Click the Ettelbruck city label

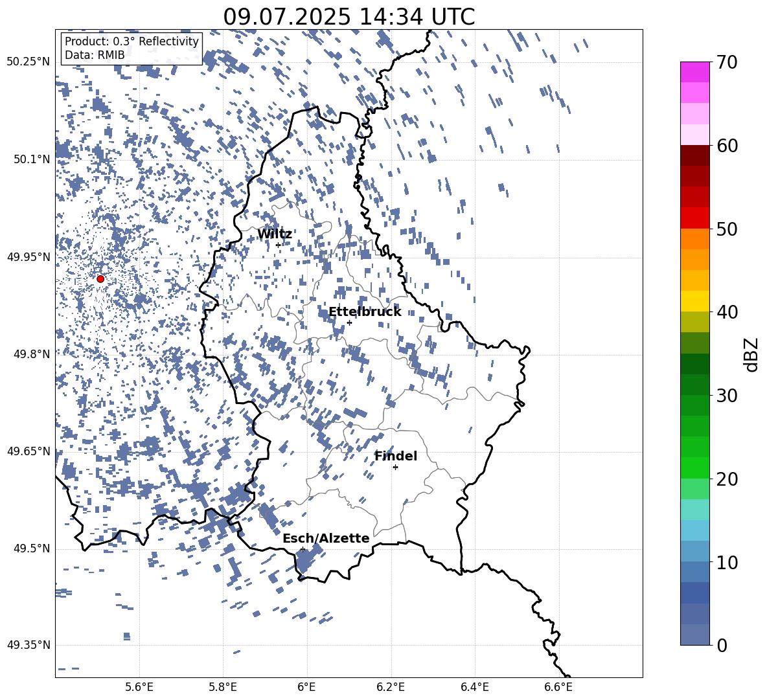click(x=365, y=312)
